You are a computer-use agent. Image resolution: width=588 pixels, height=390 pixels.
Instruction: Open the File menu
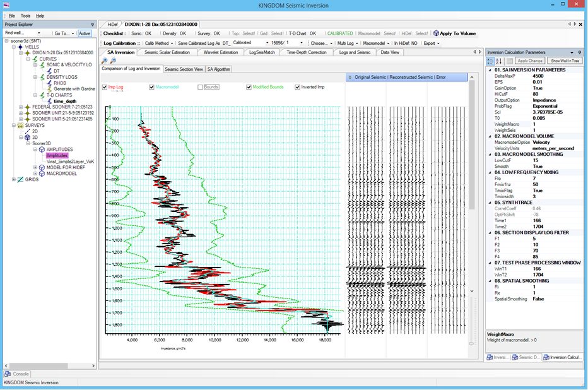click(11, 16)
